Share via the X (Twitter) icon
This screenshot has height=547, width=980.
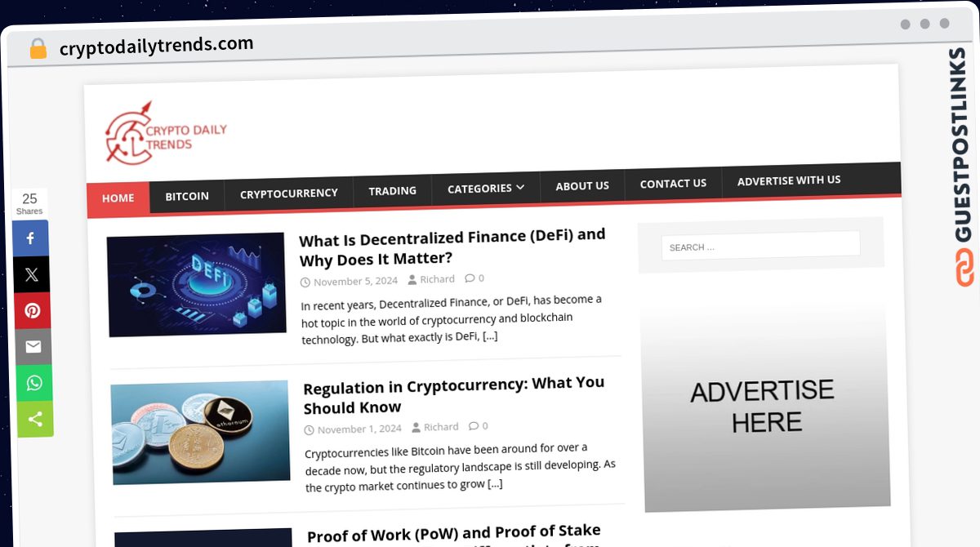[31, 274]
